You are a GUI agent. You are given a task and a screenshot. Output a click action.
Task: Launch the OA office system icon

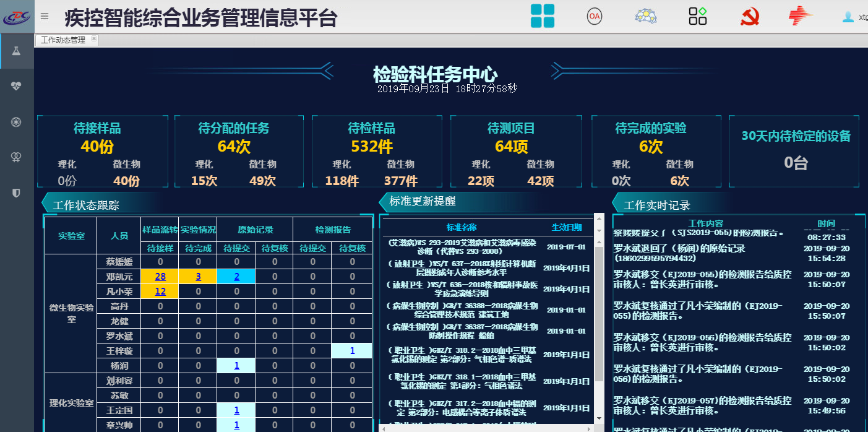595,16
